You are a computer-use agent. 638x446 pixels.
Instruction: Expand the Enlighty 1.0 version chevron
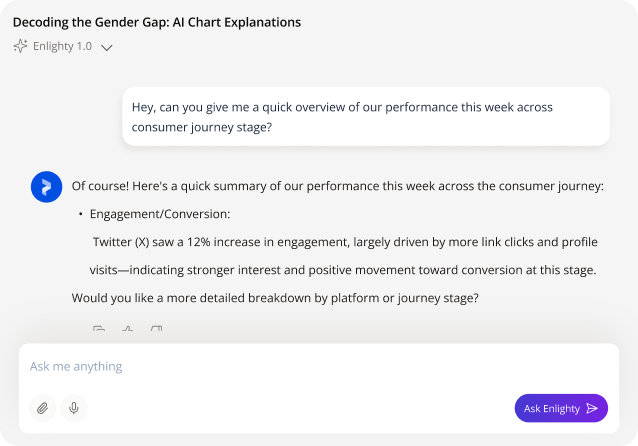[x=107, y=47]
